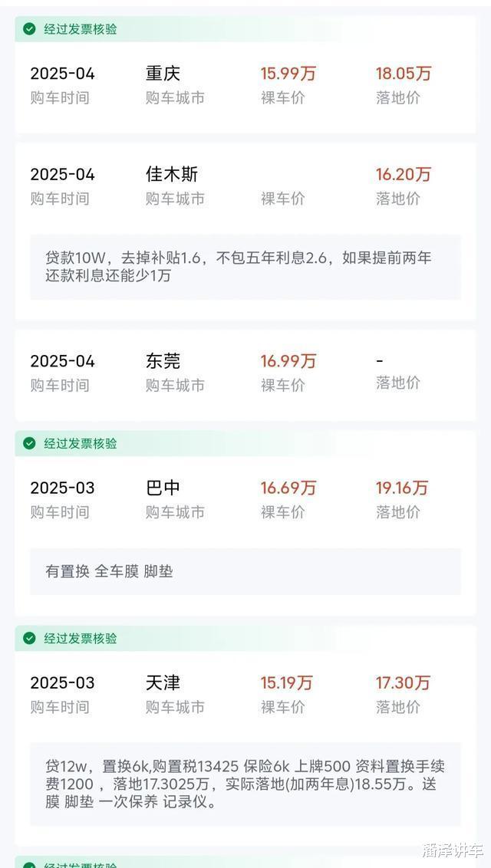Click the green verified checkmark above Tianjin entry

pos(29,638)
